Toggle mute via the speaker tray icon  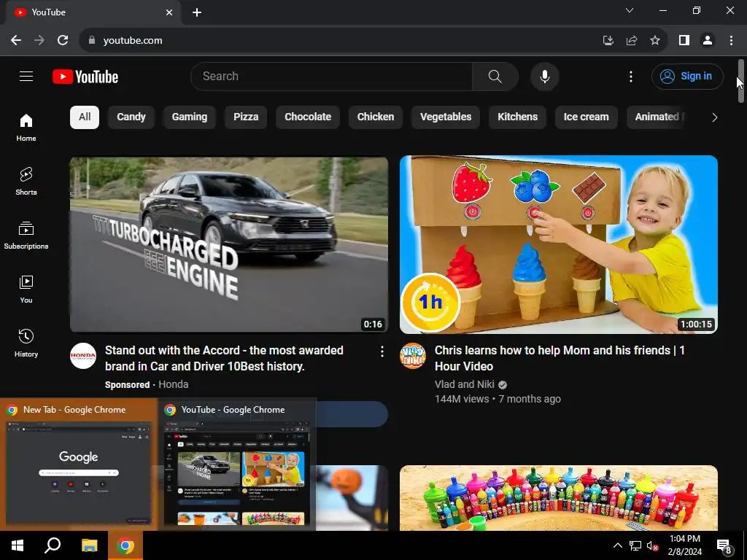(652, 545)
